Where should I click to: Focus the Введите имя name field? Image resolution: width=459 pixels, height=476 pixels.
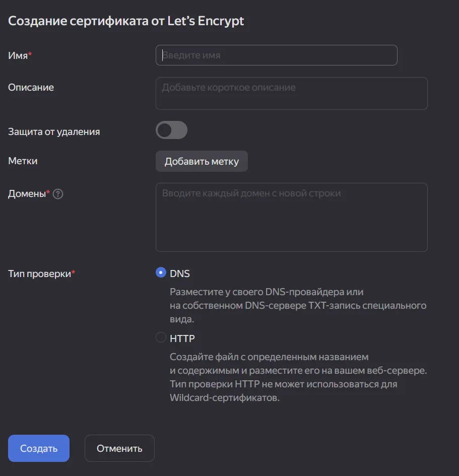pos(276,55)
